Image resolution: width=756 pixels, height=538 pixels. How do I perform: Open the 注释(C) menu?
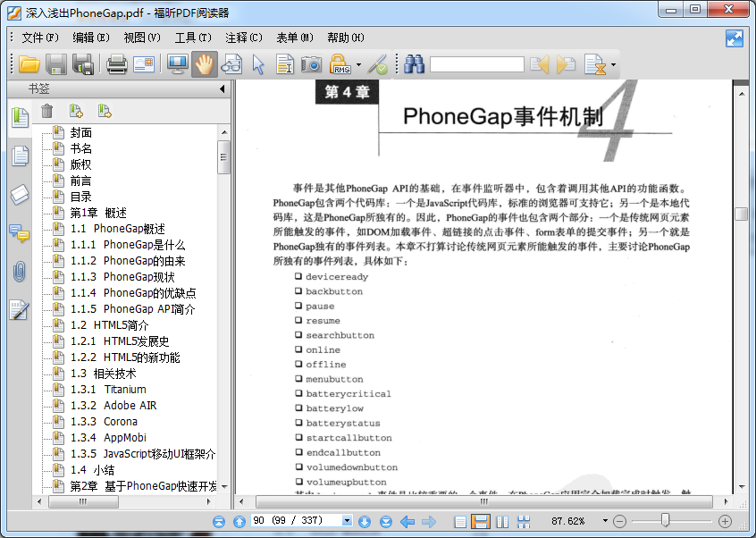click(244, 38)
